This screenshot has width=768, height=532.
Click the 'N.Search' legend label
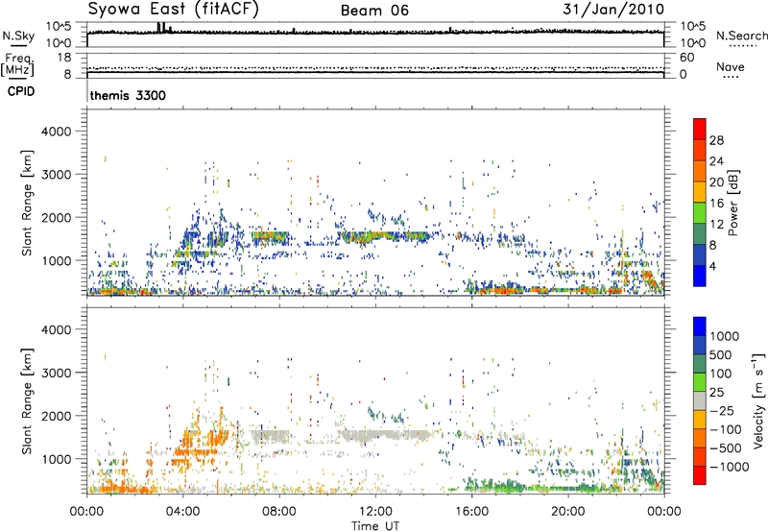coord(741,36)
